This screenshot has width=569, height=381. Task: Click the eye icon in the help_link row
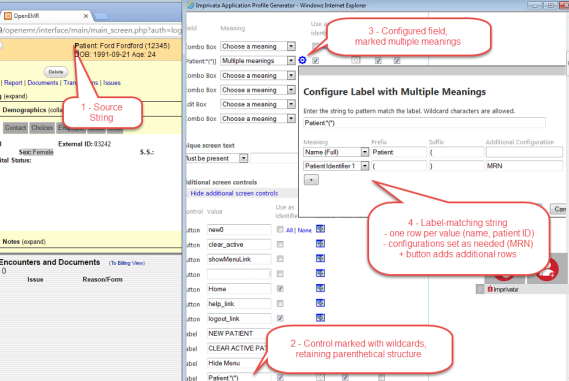click(320, 303)
